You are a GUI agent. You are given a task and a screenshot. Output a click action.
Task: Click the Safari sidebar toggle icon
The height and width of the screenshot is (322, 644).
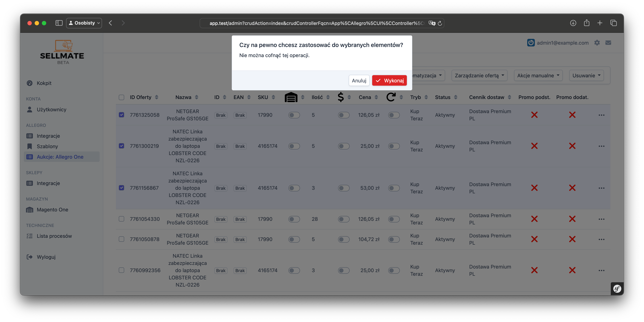pos(59,23)
